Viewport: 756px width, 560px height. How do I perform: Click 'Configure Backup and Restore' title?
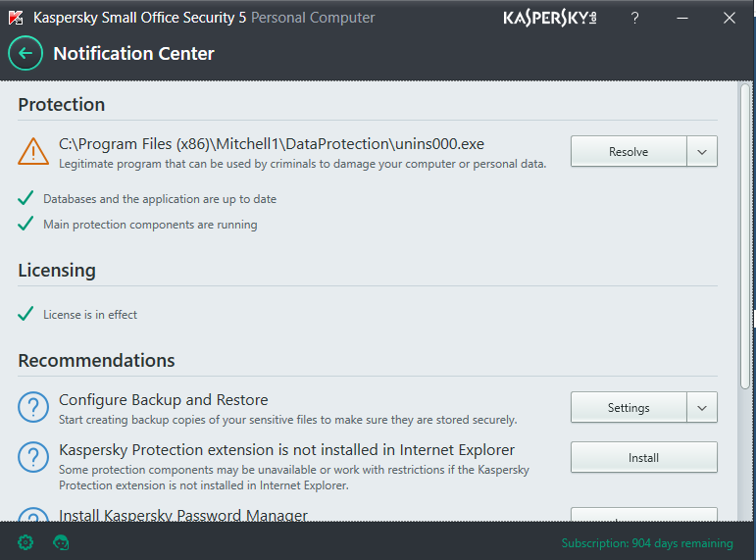164,400
